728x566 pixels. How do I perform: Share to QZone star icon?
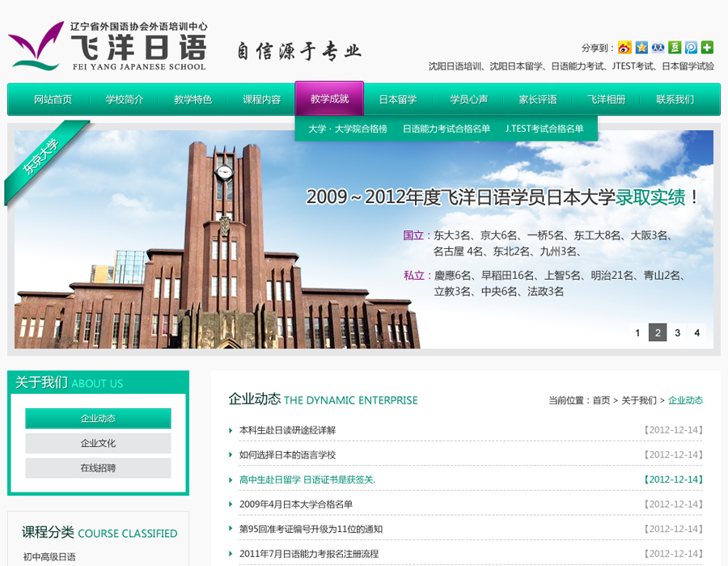[x=641, y=48]
